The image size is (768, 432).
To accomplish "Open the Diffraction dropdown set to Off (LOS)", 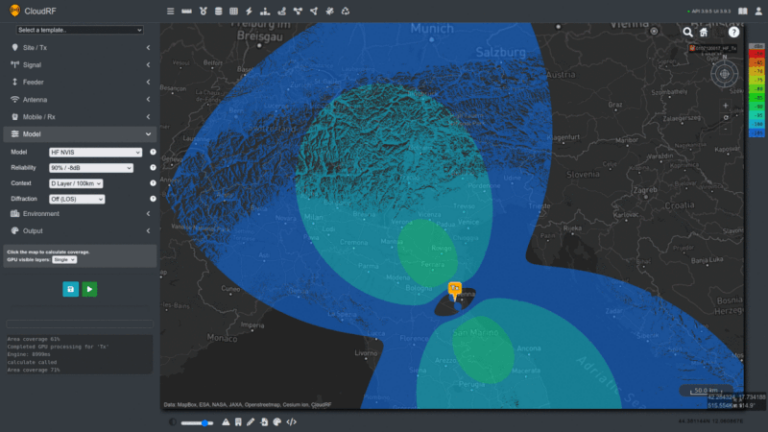I will [77, 199].
